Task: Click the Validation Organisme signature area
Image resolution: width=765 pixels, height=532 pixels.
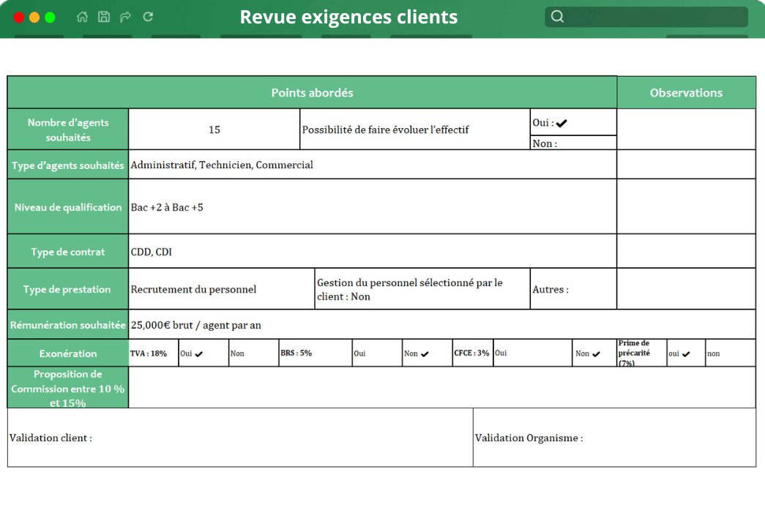Action: 615,437
